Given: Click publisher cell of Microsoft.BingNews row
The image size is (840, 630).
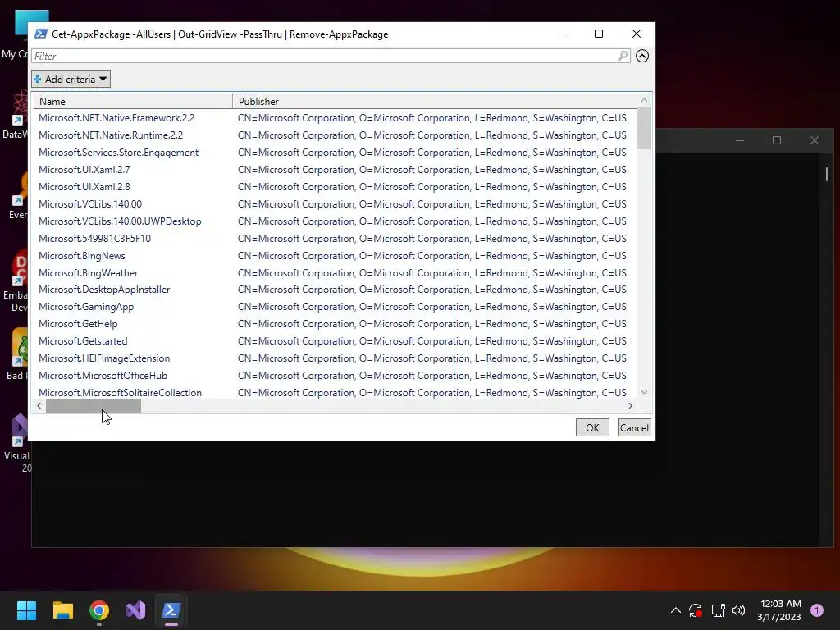Looking at the screenshot, I should (431, 256).
